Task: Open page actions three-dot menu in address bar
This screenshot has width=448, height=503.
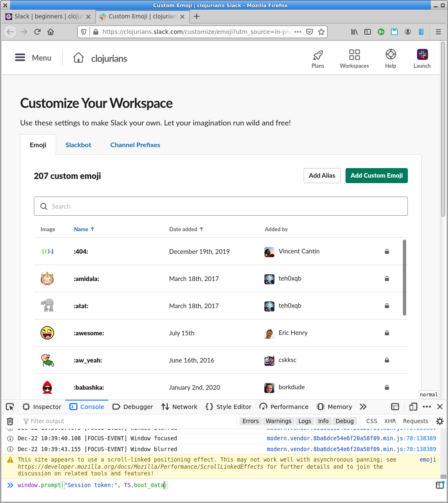Action: point(298,32)
